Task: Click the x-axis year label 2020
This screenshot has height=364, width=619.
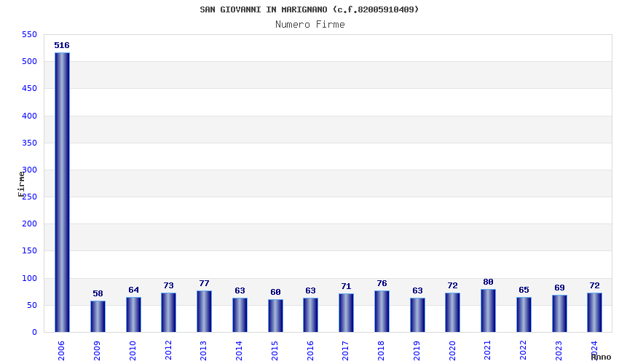Action: click(x=452, y=351)
